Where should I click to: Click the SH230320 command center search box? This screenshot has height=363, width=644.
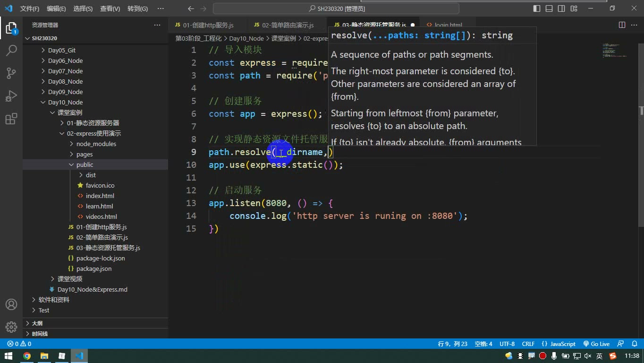click(336, 9)
